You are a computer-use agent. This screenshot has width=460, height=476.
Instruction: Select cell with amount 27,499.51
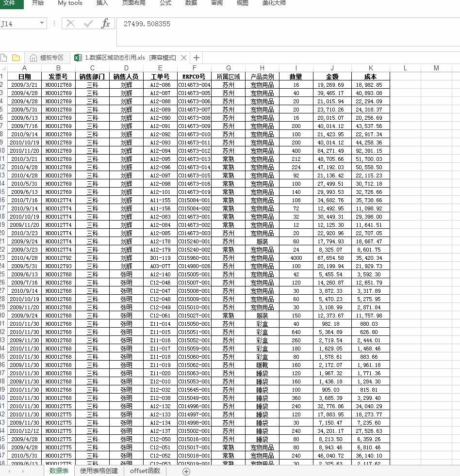coord(332,184)
